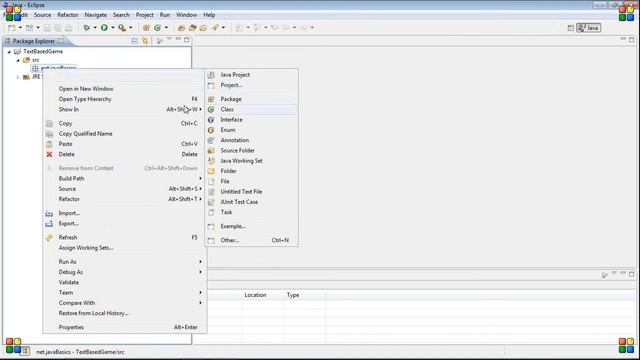Open the Source context submenu
The width and height of the screenshot is (640, 360).
coord(124,189)
